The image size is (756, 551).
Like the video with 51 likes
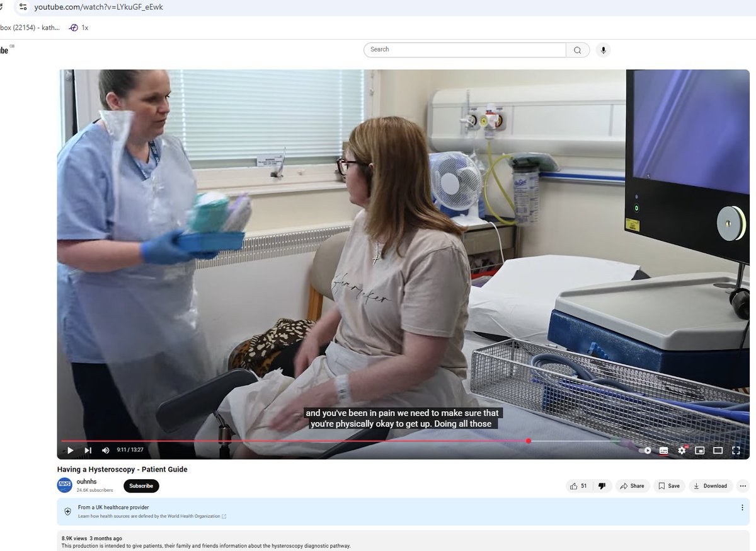(578, 486)
